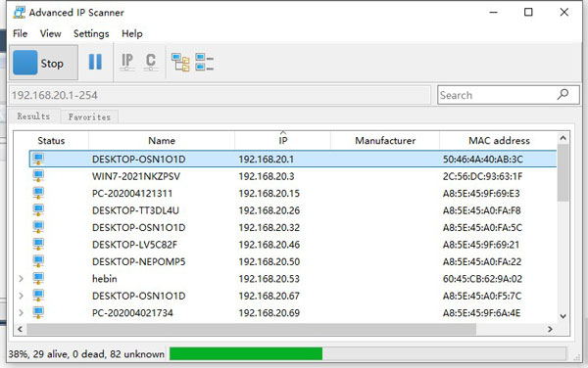
Task: Select the hebin name cell
Action: pos(105,279)
